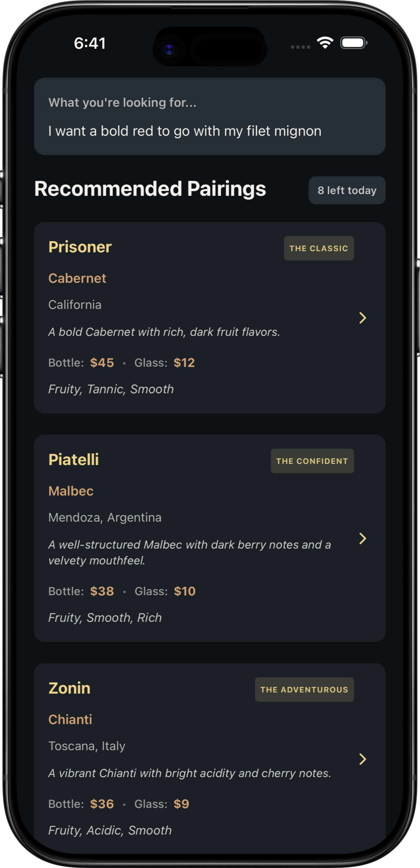Image resolution: width=420 pixels, height=868 pixels.
Task: Open the Piatelli wine title
Action: (x=73, y=460)
